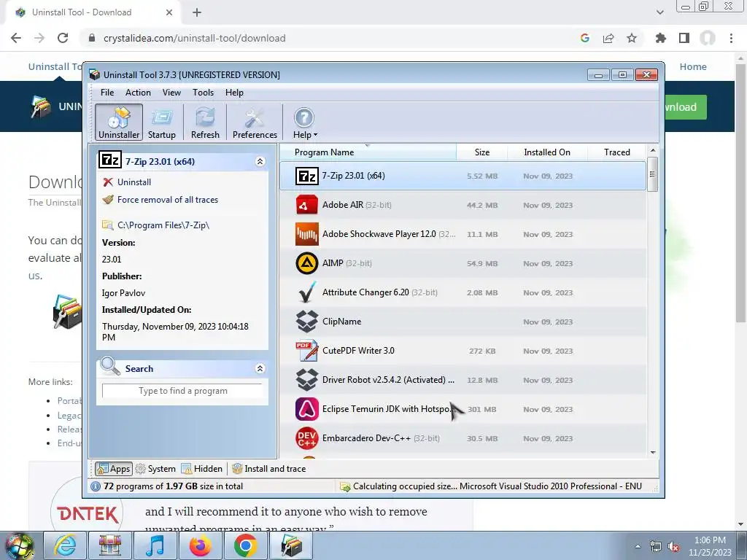Open the File menu
This screenshot has height=560, width=747.
tap(107, 93)
